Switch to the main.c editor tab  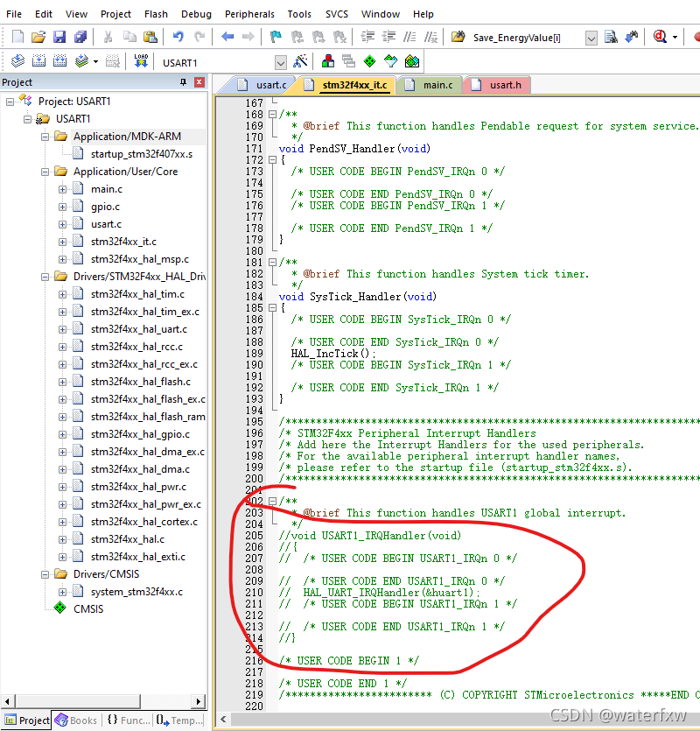click(x=429, y=85)
